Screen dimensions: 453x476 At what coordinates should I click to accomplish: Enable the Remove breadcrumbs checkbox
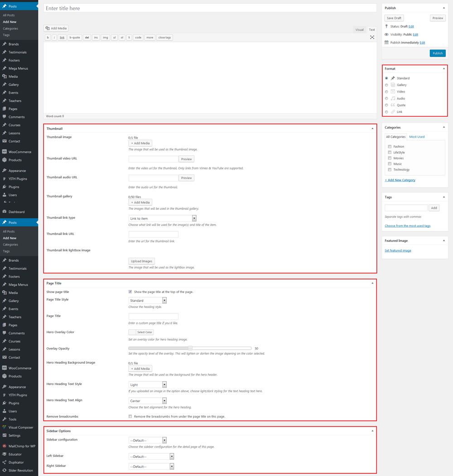[130, 416]
